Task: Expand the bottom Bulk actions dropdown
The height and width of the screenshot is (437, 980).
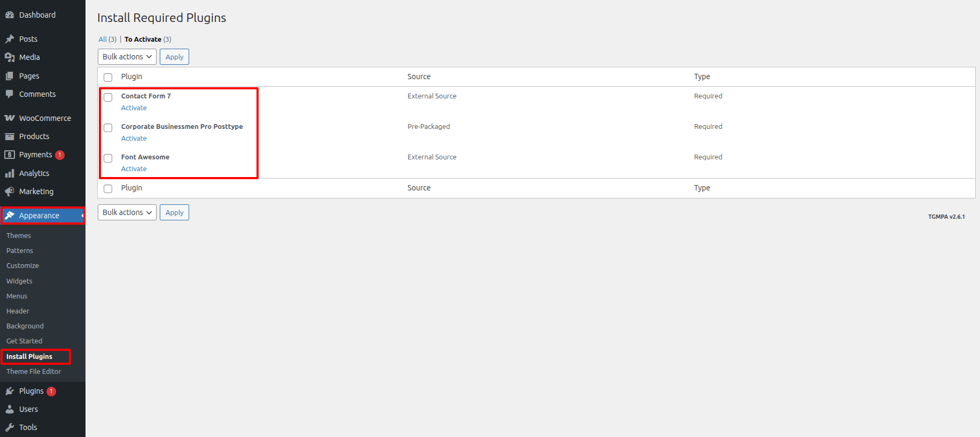Action: click(x=127, y=212)
